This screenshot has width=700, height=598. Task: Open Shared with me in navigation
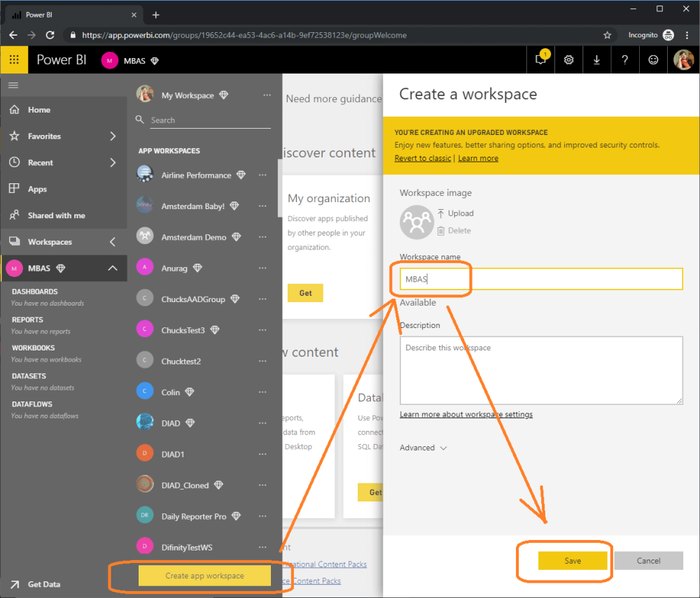click(56, 215)
